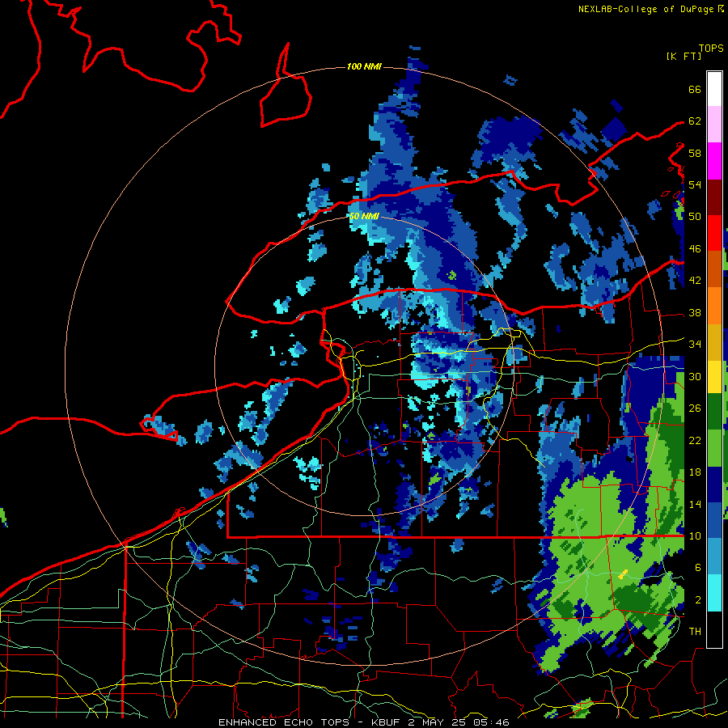
Task: Click the 2 value on the color scale
Action: [x=697, y=600]
